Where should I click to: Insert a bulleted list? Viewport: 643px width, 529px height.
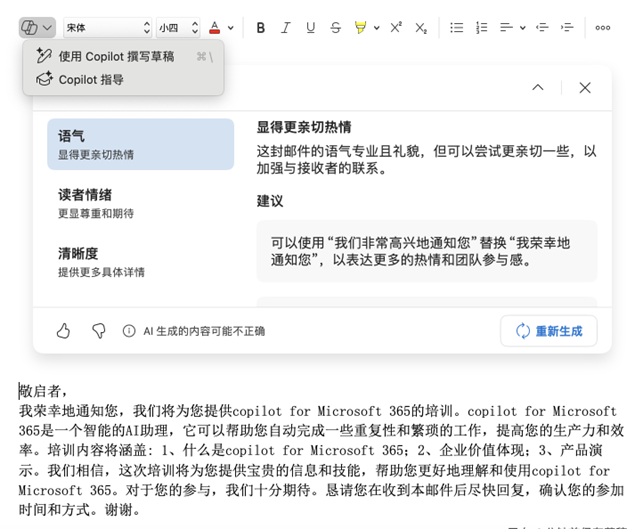click(x=456, y=28)
